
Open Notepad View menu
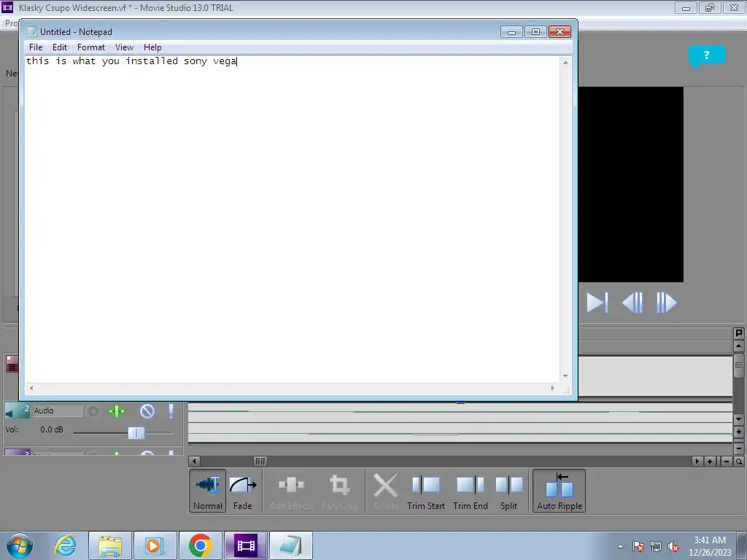coord(124,47)
